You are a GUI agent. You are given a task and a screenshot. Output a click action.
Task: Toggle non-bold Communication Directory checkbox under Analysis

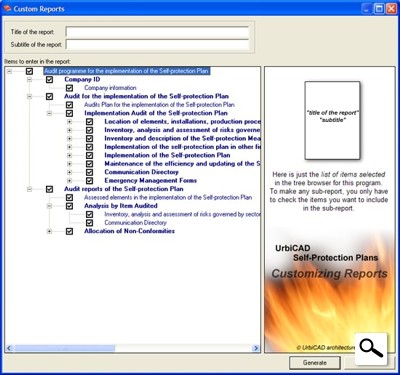coord(89,223)
